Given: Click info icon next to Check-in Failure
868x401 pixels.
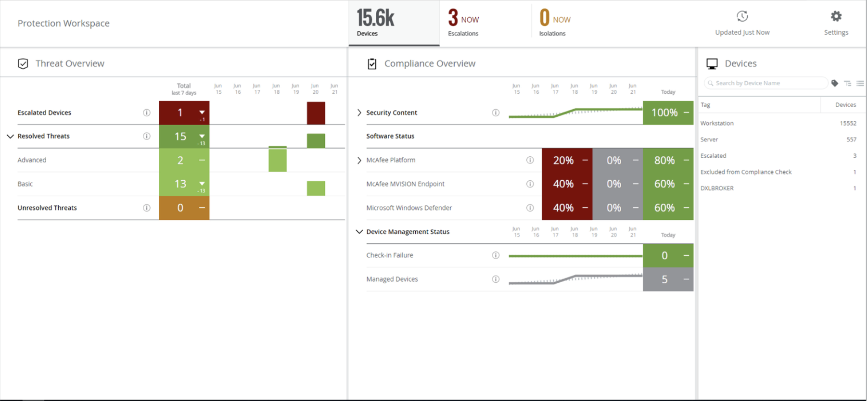Looking at the screenshot, I should 496,255.
